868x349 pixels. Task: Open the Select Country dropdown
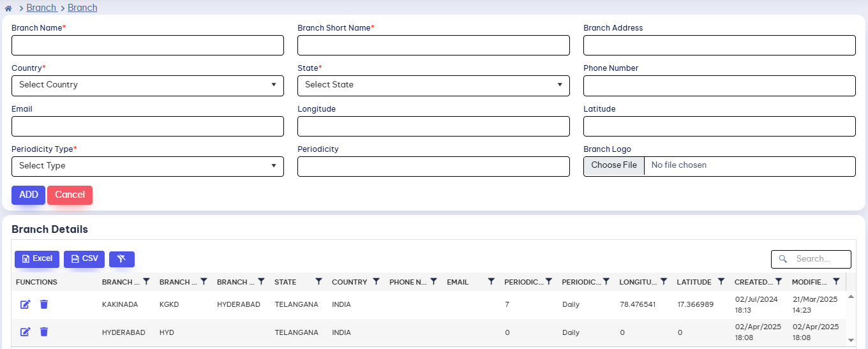click(147, 85)
